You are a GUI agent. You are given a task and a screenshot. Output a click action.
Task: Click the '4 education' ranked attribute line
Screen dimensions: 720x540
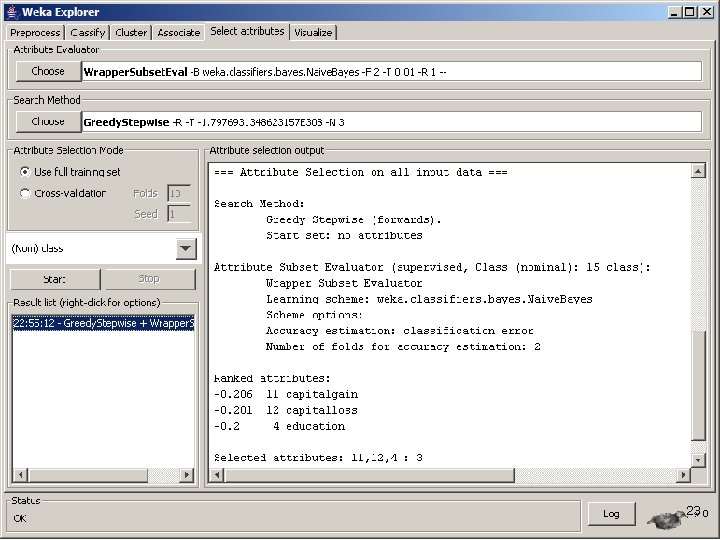280,426
